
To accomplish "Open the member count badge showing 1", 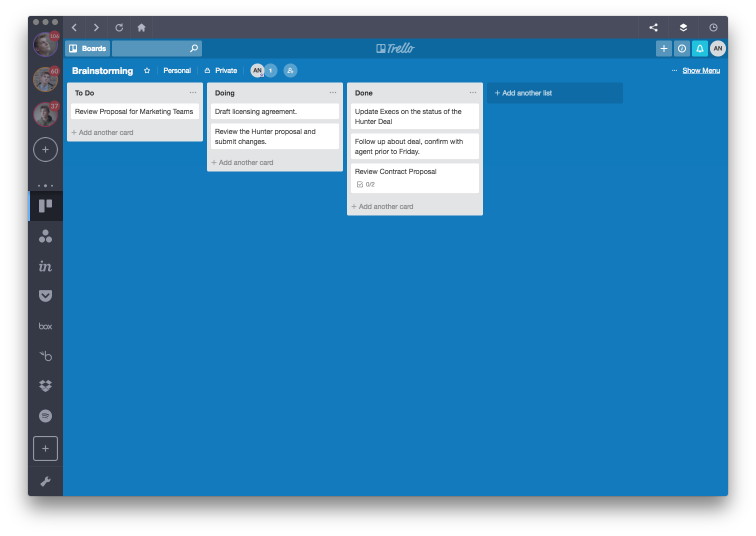I will (270, 70).
